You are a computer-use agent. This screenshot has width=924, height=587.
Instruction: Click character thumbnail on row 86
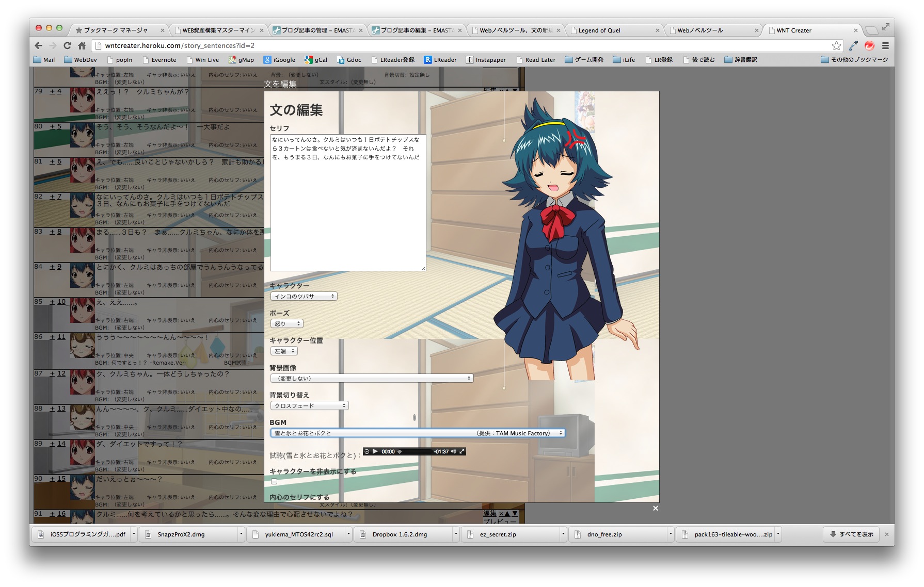(x=83, y=346)
